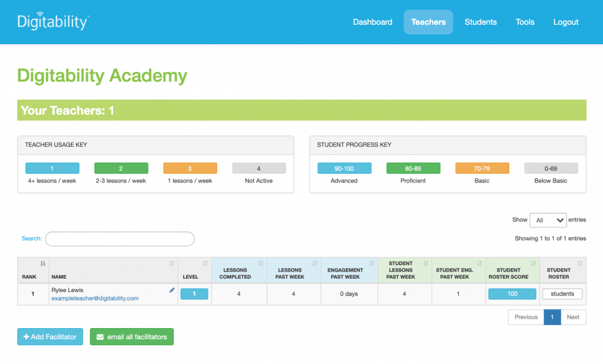Open the Dashboard nav item
The width and height of the screenshot is (603, 364).
tap(372, 22)
